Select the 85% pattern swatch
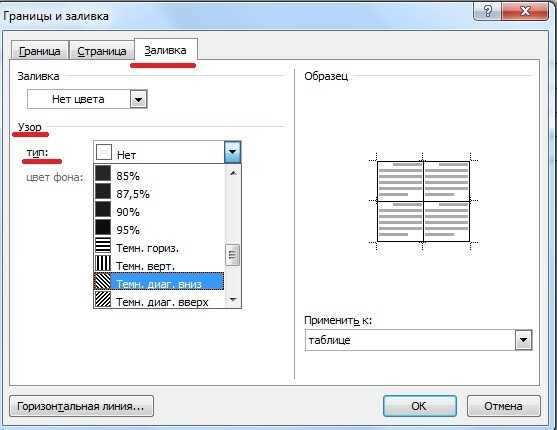557x430 pixels. click(x=159, y=174)
